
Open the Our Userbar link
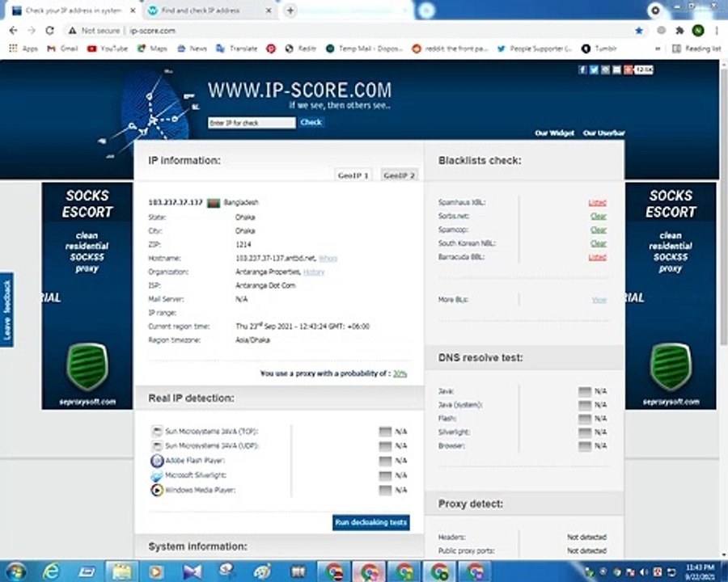pos(603,133)
